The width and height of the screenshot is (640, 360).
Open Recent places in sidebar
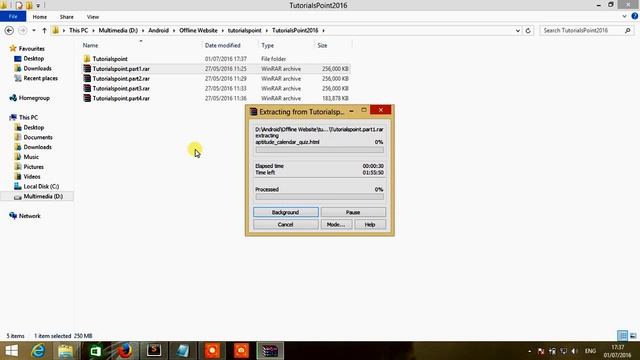coord(40,78)
